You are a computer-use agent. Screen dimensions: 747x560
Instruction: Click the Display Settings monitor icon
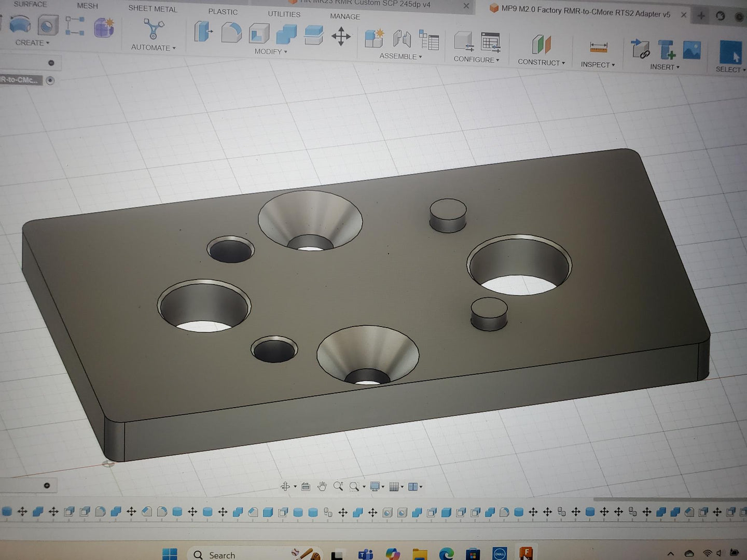(x=375, y=486)
